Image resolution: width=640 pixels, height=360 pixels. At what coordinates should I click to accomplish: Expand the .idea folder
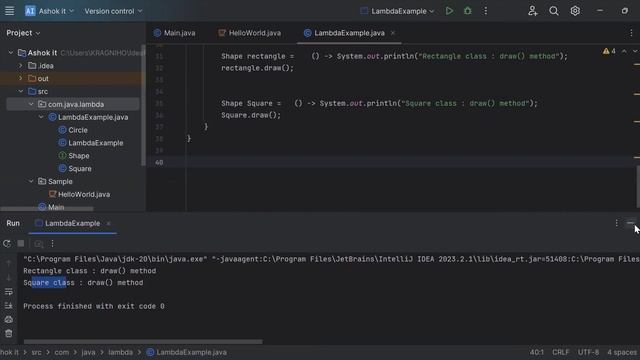tap(20, 66)
